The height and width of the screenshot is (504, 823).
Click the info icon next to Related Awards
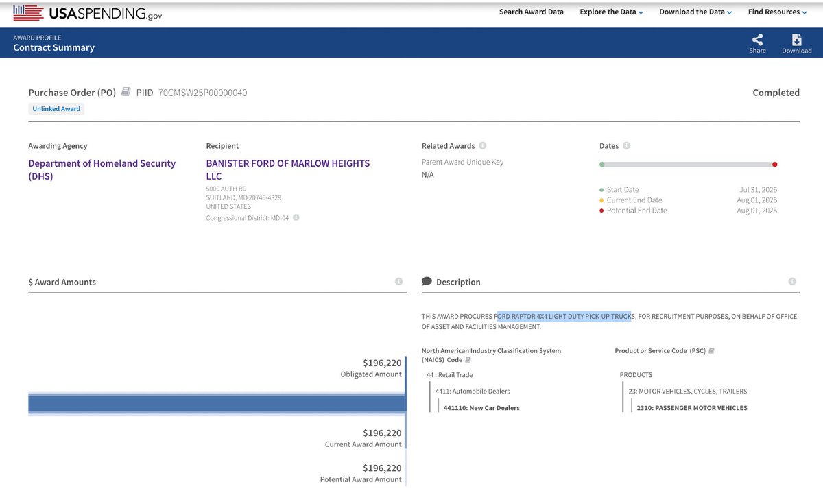(483, 146)
